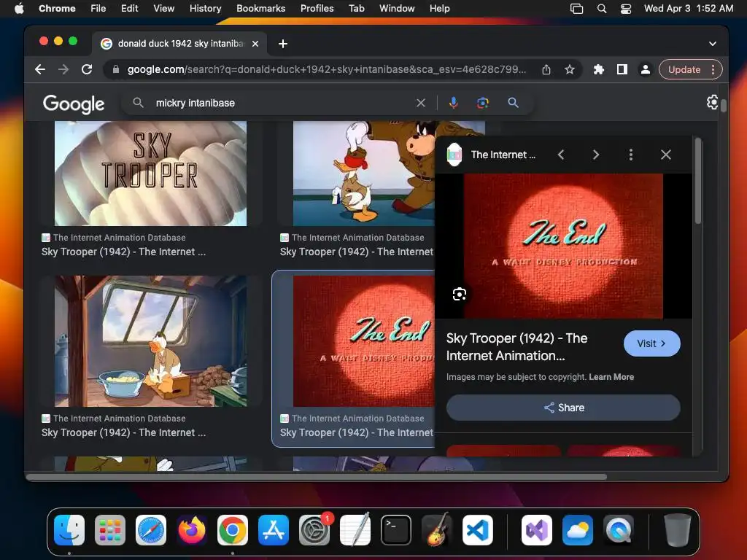Open Visual Studio Code from the Dock

tap(477, 530)
